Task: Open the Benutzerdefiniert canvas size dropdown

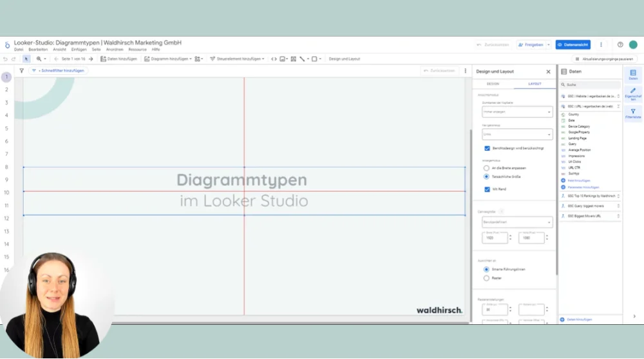Action: 517,222
